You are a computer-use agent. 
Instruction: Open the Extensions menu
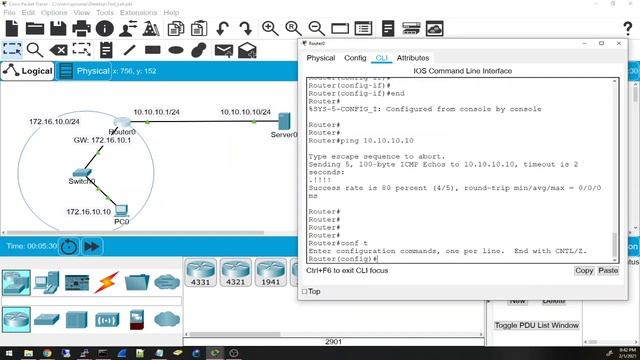[x=138, y=13]
